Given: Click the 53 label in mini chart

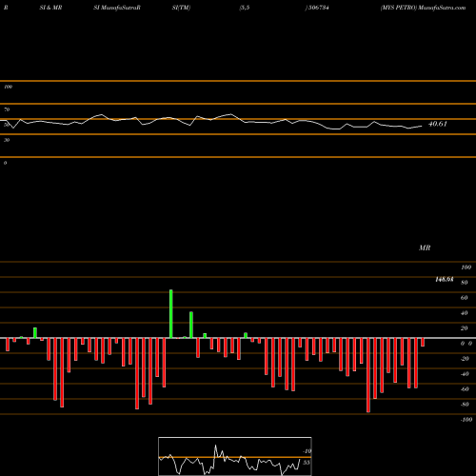Looking at the screenshot, I should coord(307,463).
